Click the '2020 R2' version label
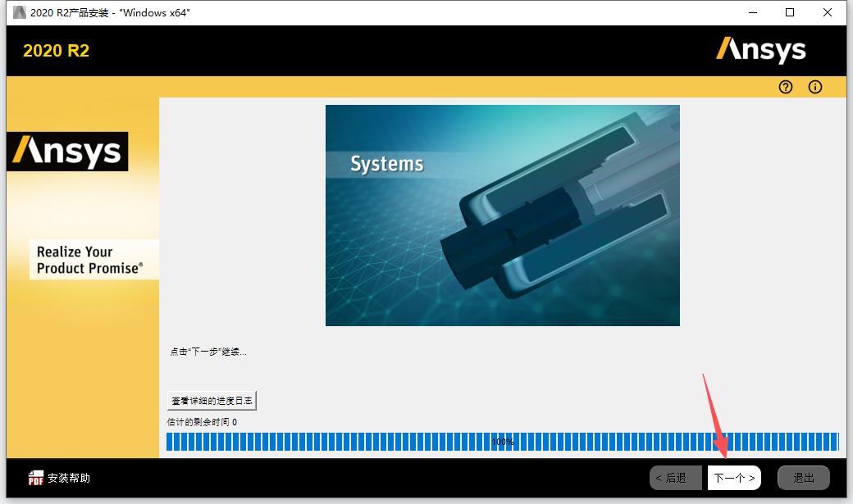This screenshot has width=853, height=504. click(x=56, y=50)
